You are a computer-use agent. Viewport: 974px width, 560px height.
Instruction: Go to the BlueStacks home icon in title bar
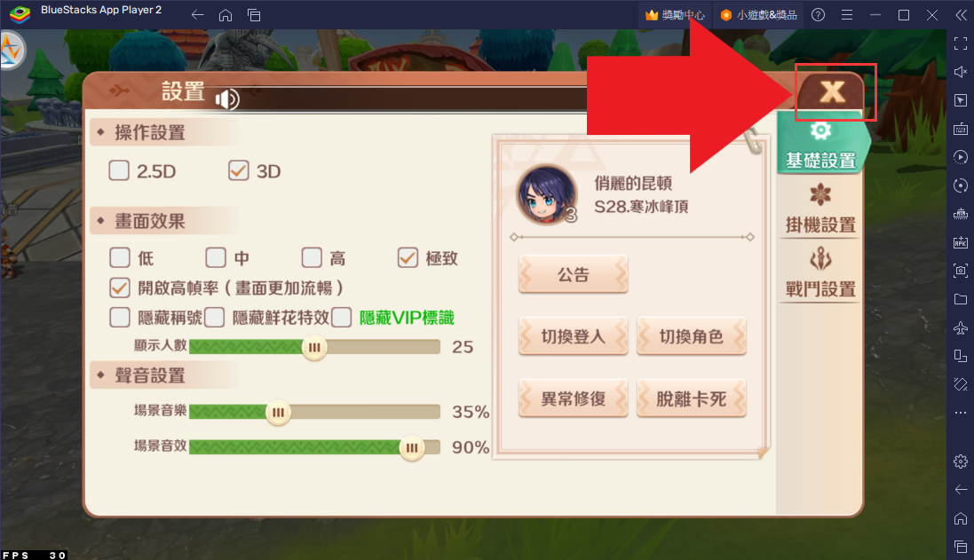(x=226, y=15)
